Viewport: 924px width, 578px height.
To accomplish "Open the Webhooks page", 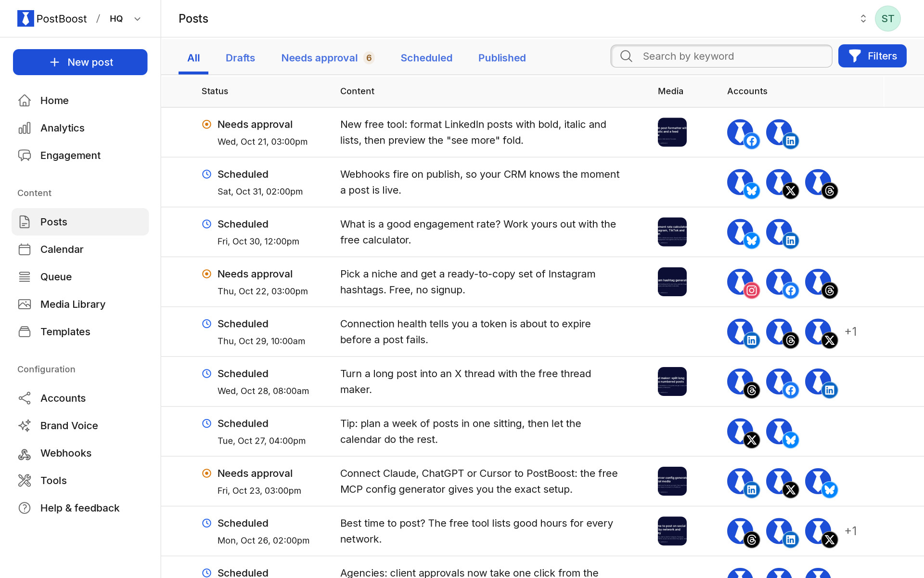I will point(80,453).
